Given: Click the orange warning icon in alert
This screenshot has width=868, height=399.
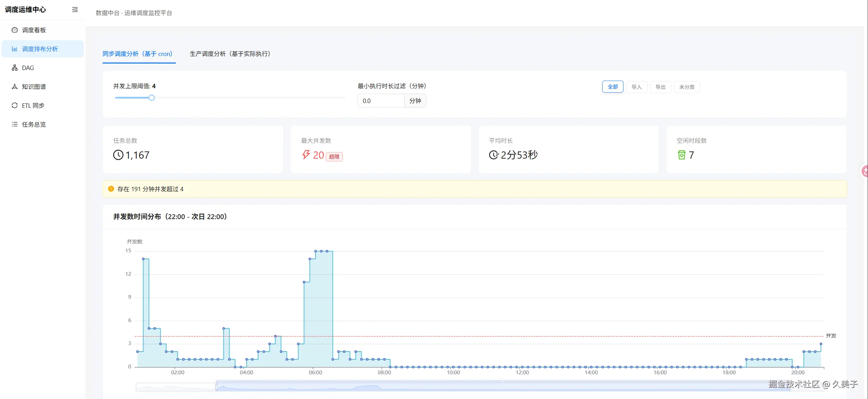Looking at the screenshot, I should (111, 189).
